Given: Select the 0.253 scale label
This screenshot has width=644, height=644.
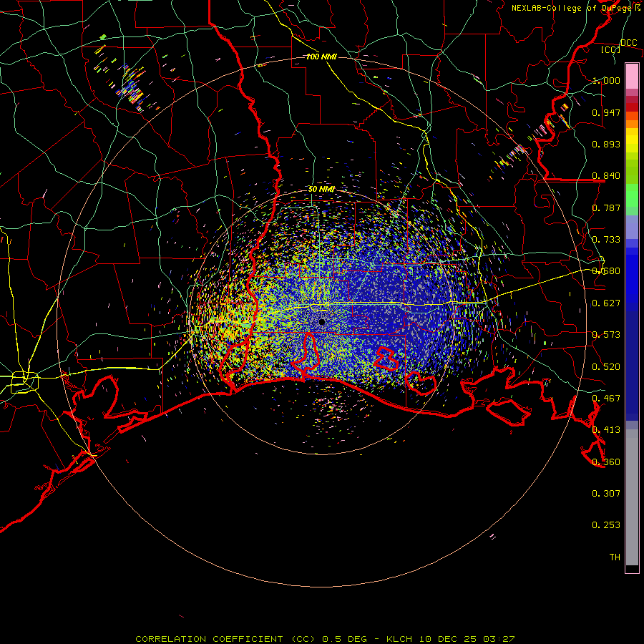Looking at the screenshot, I should [x=606, y=525].
